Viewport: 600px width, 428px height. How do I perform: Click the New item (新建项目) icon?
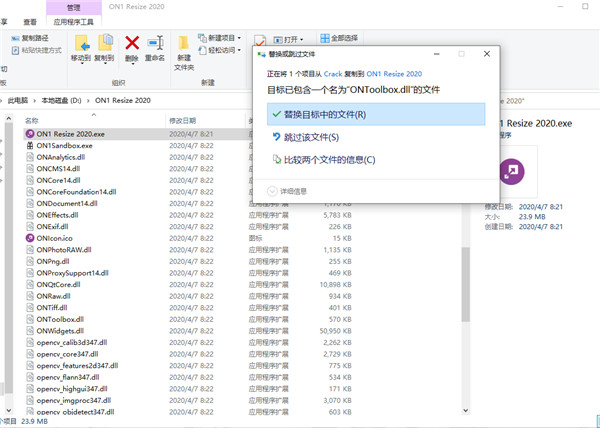click(x=202, y=38)
